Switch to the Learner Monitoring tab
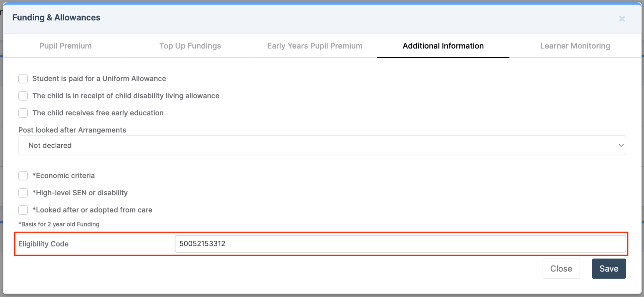The width and height of the screenshot is (644, 297). (575, 46)
